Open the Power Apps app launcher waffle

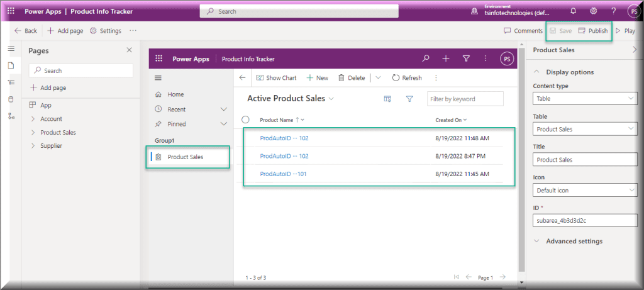11,11
